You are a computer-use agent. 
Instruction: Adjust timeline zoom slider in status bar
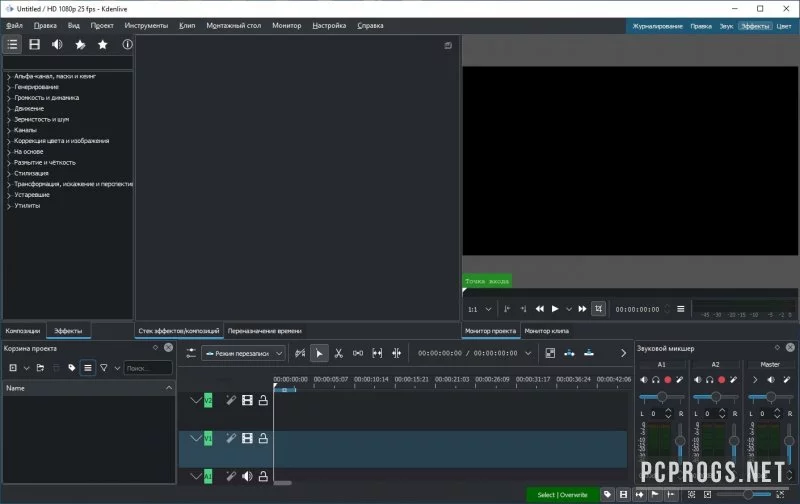point(745,494)
